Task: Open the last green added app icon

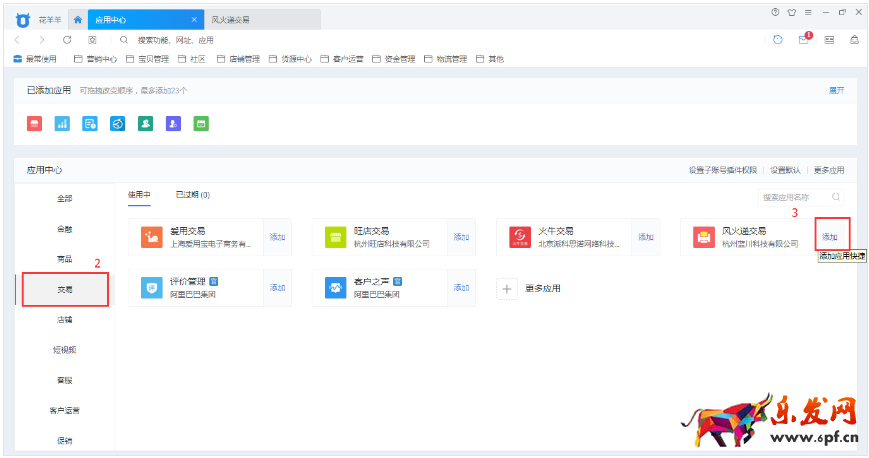Action: point(201,123)
